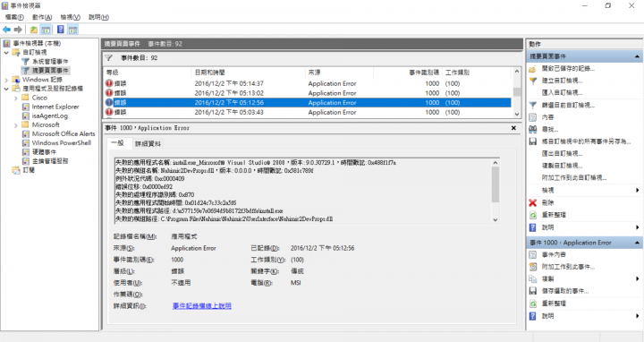
Task: Sort by the 來源 column header
Action: 339,73
